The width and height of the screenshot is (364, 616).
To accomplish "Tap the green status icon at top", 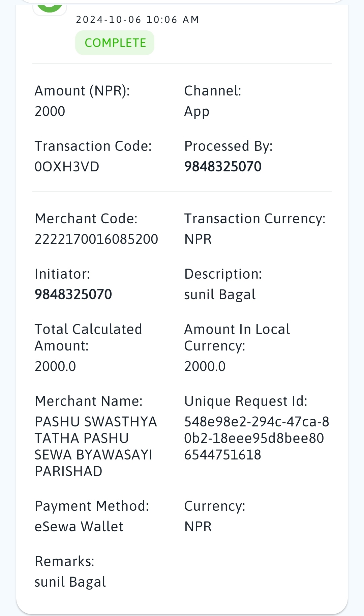I will point(50,7).
